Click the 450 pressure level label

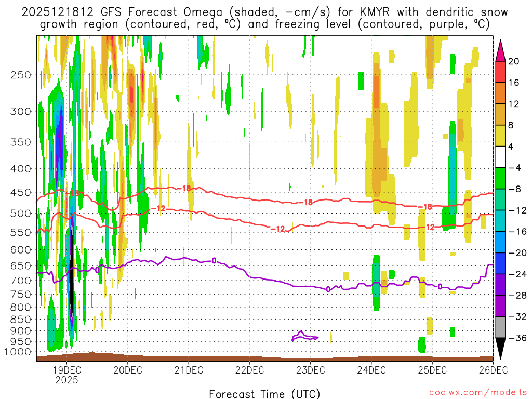[x=21, y=192]
